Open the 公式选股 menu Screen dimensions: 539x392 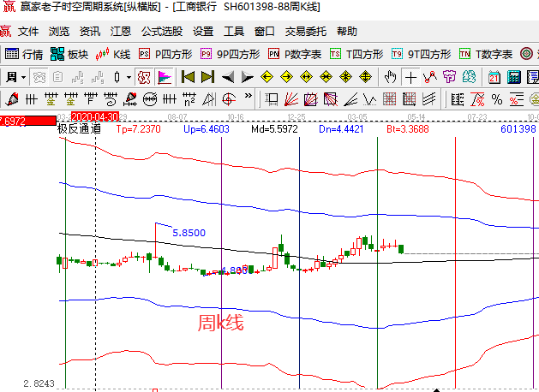pos(162,32)
